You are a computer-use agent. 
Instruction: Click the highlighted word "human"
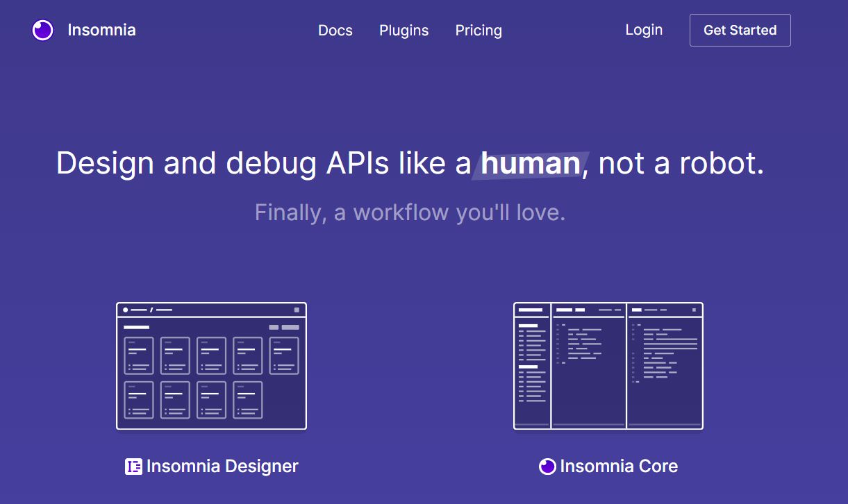pos(531,164)
